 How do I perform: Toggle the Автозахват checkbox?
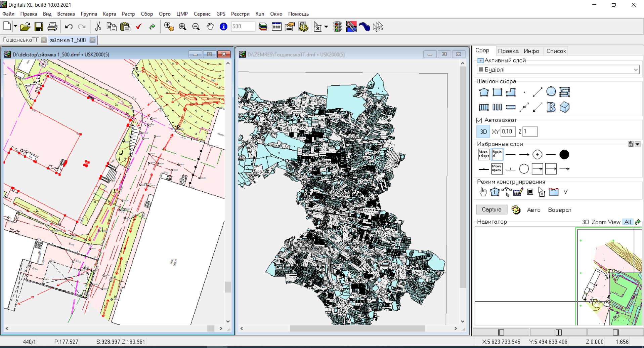[479, 120]
